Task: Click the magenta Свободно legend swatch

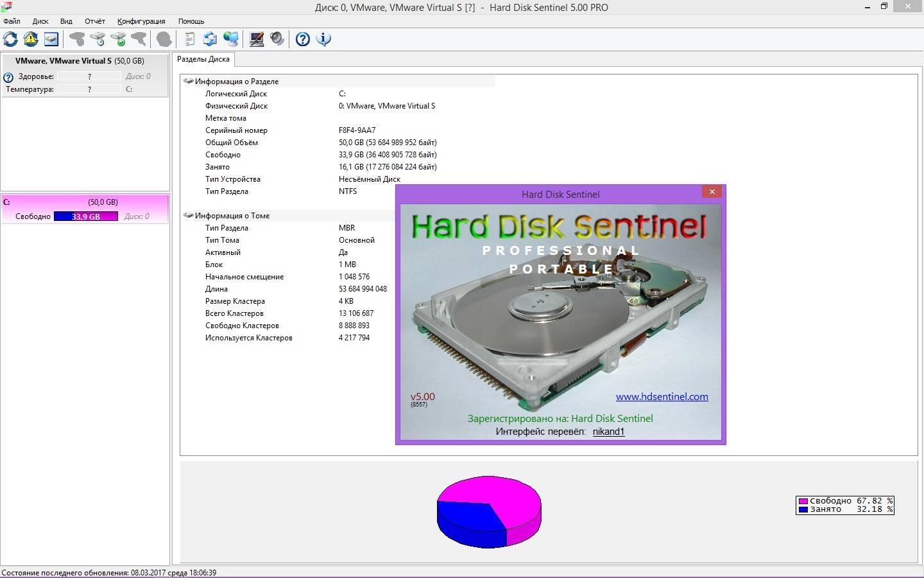Action: click(803, 501)
